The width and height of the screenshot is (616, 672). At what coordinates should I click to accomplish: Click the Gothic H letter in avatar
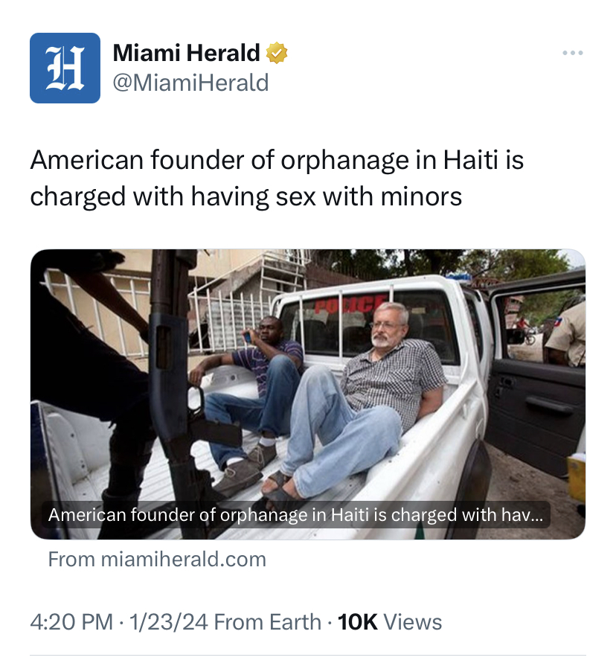point(65,68)
